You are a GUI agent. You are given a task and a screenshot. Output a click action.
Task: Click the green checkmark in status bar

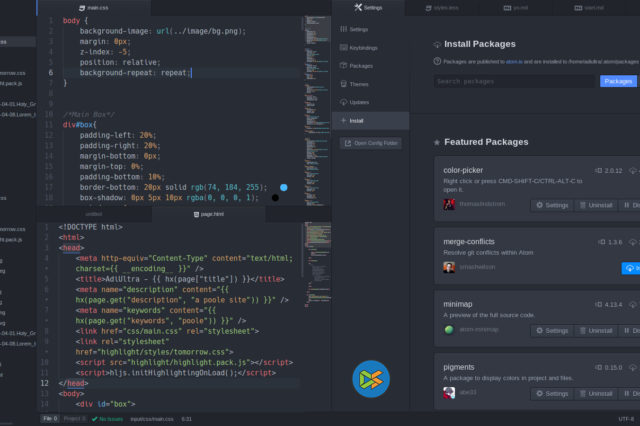pos(95,419)
